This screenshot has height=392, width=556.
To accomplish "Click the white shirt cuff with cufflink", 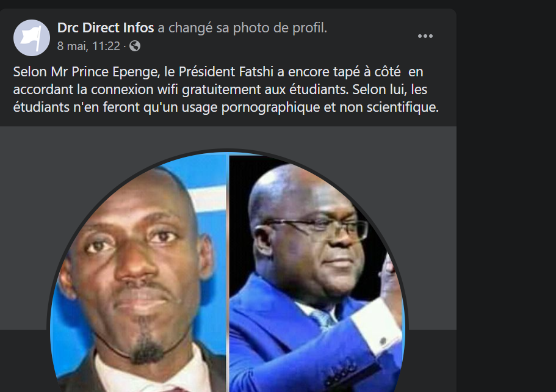I will pyautogui.click(x=376, y=328).
